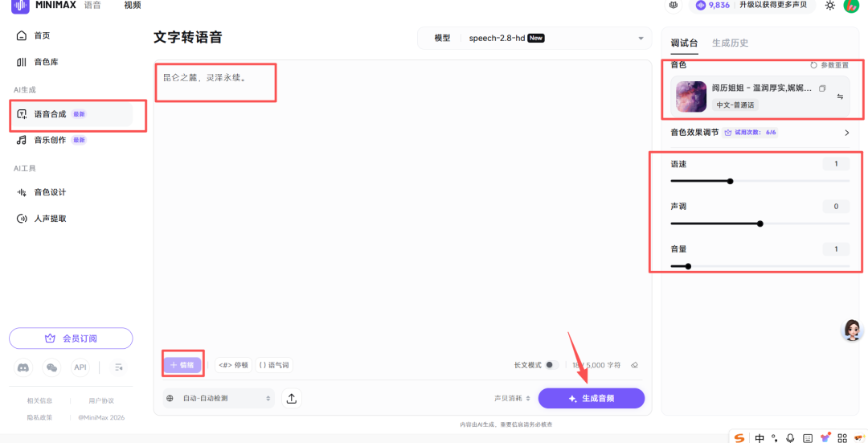Toggle light/dark theme sun icon
Viewport: 868px width, 443px height.
point(829,6)
